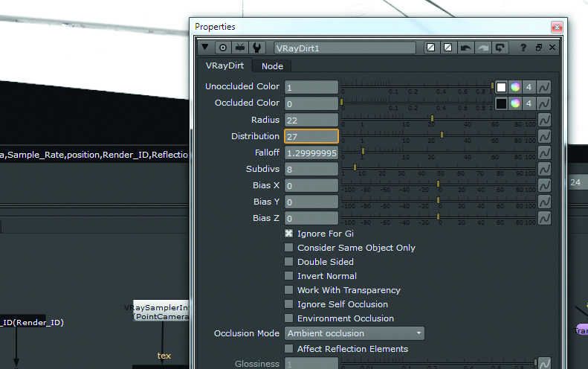Collapse the VRayDirt1 properties panel arrow
The image size is (588, 369).
204,48
